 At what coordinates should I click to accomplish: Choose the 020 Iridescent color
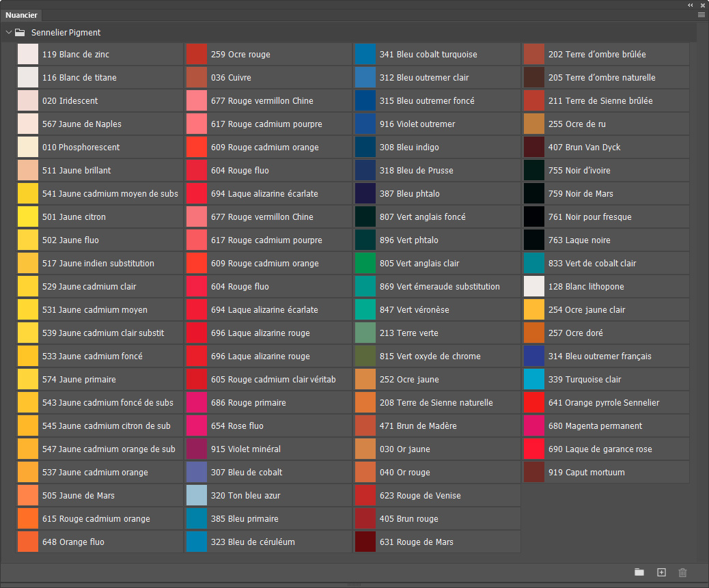pyautogui.click(x=100, y=101)
